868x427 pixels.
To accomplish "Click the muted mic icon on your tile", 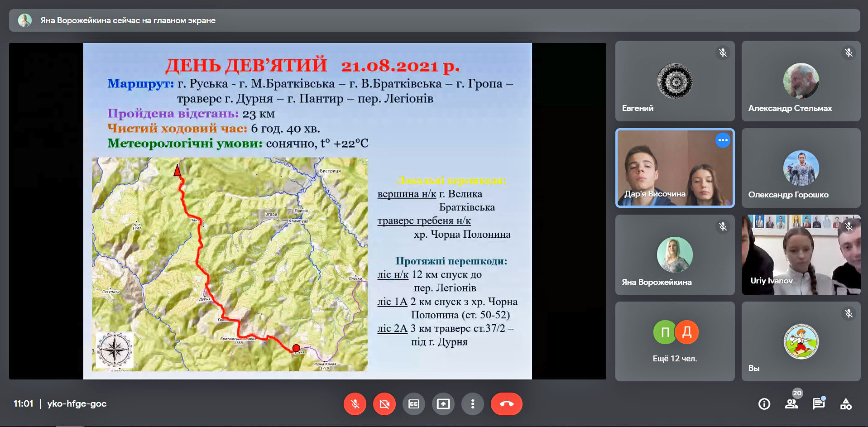I will [849, 313].
